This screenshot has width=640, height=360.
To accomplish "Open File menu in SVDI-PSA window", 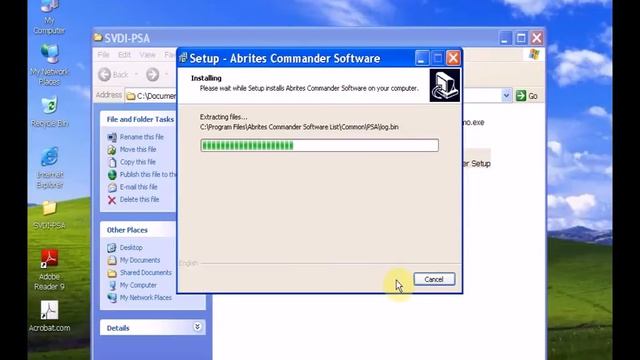I will pos(103,55).
